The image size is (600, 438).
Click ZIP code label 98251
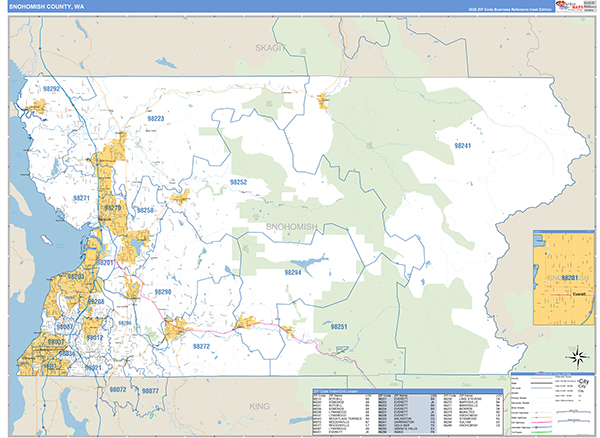(339, 327)
